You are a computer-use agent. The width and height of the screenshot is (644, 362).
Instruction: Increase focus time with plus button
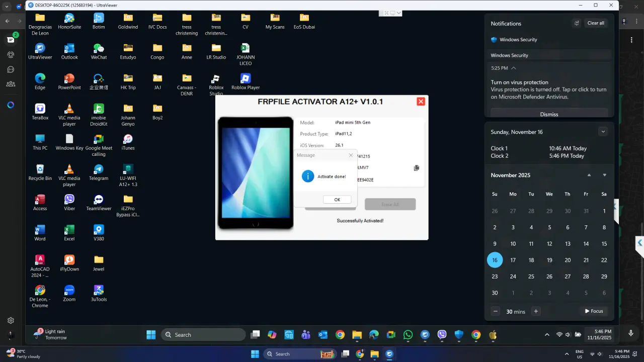(x=536, y=311)
